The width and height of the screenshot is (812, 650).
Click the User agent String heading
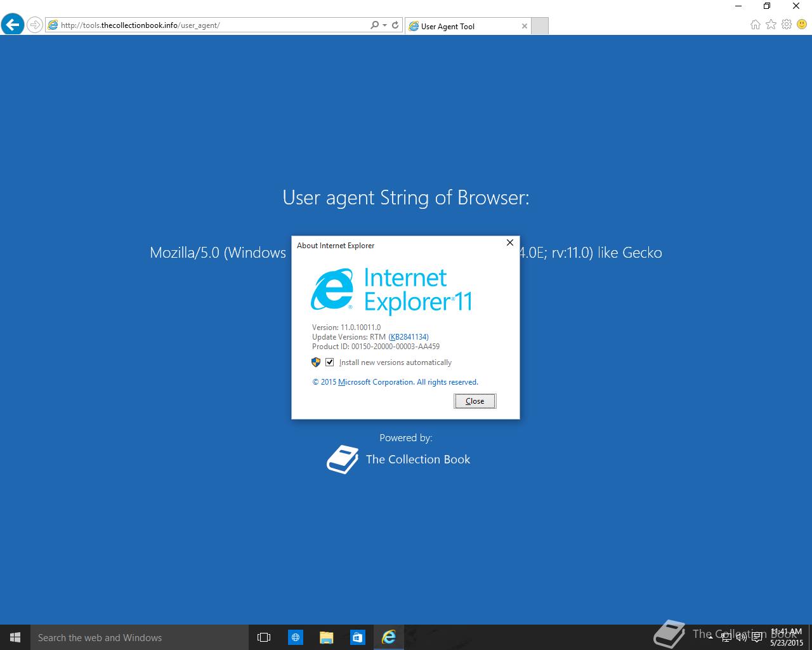click(406, 197)
